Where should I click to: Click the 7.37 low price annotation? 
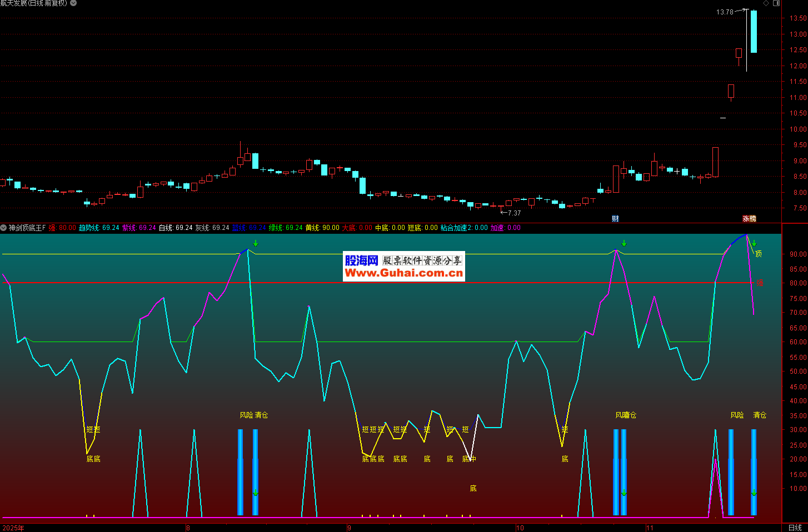point(514,213)
